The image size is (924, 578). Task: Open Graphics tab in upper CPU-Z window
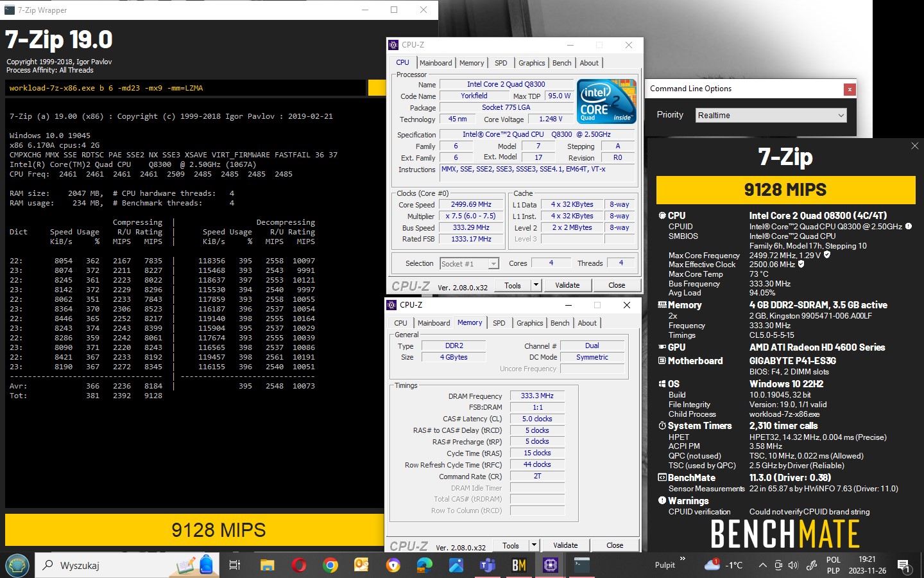click(532, 63)
